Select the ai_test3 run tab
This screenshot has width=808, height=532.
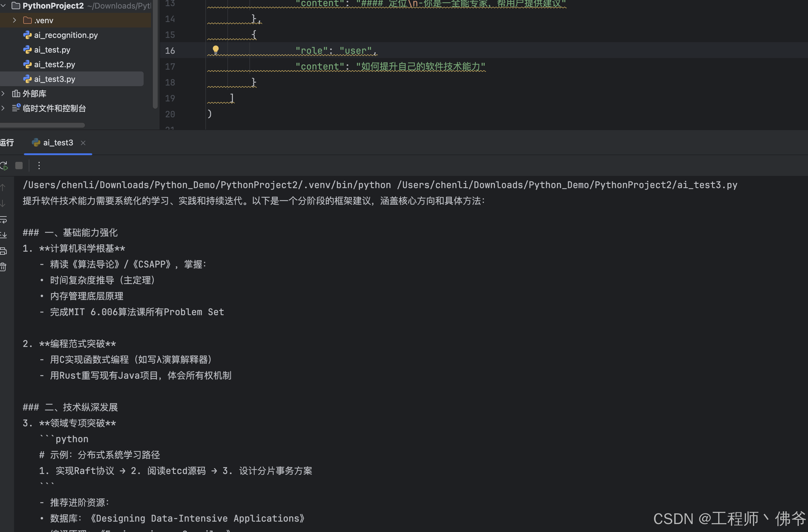pos(58,143)
